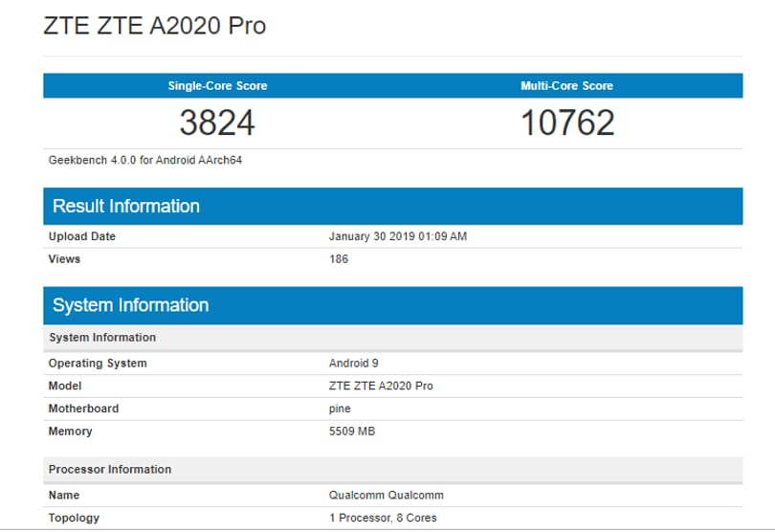Screen dimensions: 775x532
Task: Select the Multi-Core Score header
Action: click(567, 86)
